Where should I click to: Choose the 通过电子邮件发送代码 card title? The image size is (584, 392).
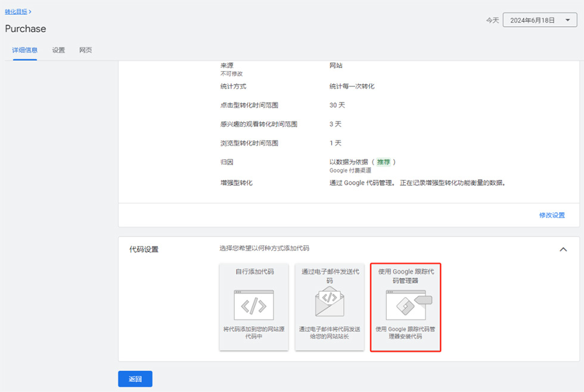pyautogui.click(x=330, y=276)
